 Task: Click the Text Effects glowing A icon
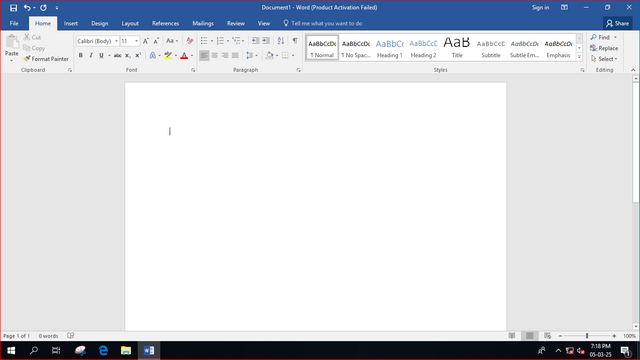(153, 55)
